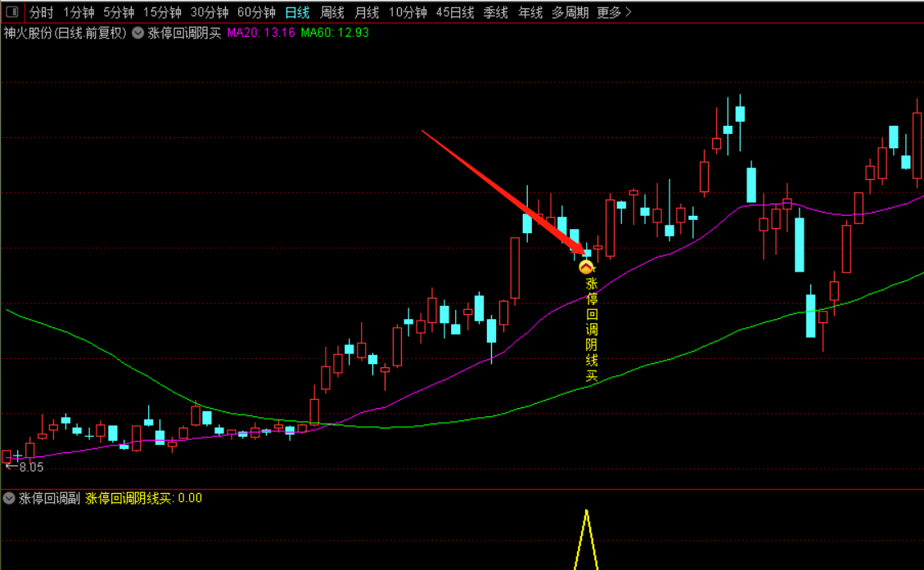The width and height of the screenshot is (924, 570).
Task: Click the 张停回调阴线买: 0.00 readout
Action: click(x=144, y=498)
